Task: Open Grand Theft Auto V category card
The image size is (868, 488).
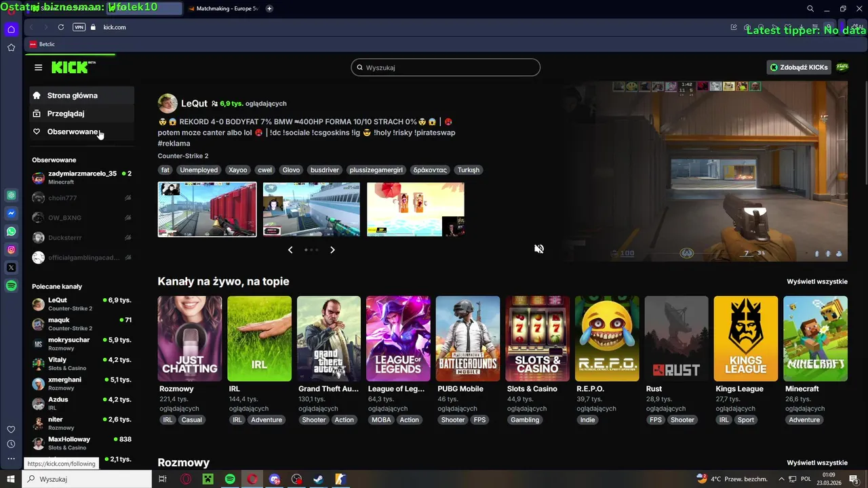Action: pyautogui.click(x=329, y=338)
